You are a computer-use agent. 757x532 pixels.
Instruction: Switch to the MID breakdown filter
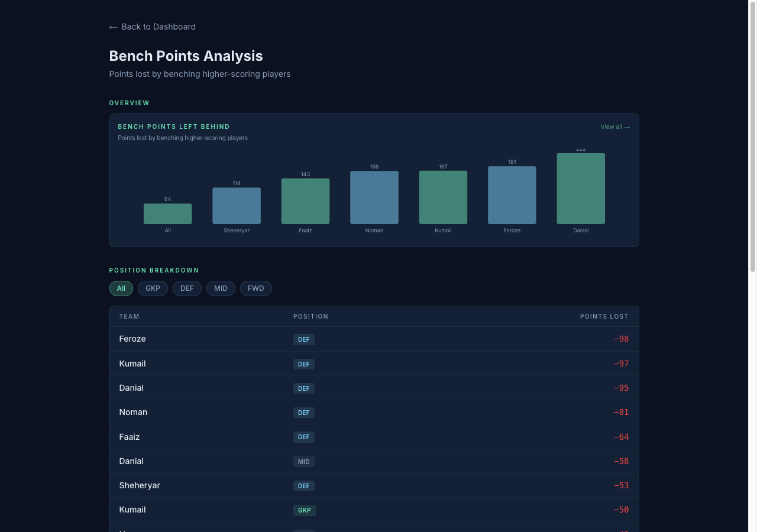[x=221, y=288]
